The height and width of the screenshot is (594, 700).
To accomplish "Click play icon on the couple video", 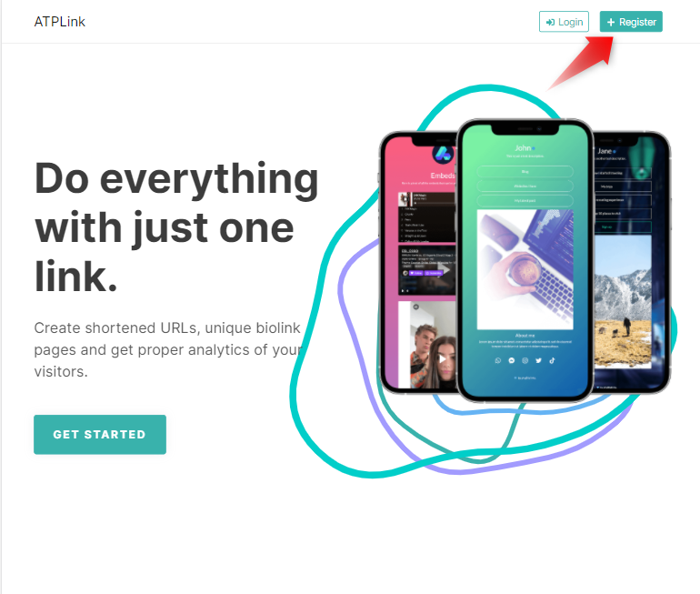I will 443,359.
